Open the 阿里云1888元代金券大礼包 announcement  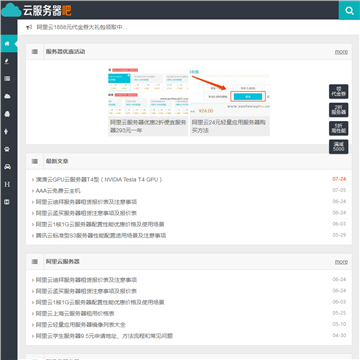(x=81, y=27)
